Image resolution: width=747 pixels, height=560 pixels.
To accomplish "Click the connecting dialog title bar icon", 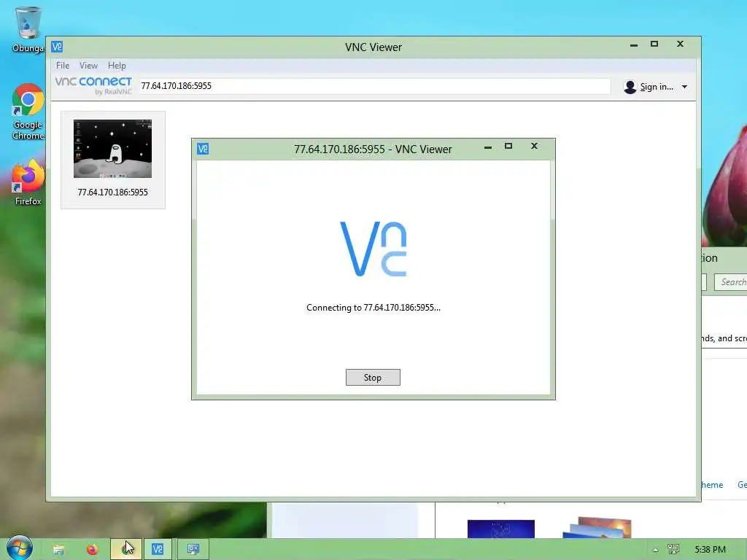I will point(203,149).
